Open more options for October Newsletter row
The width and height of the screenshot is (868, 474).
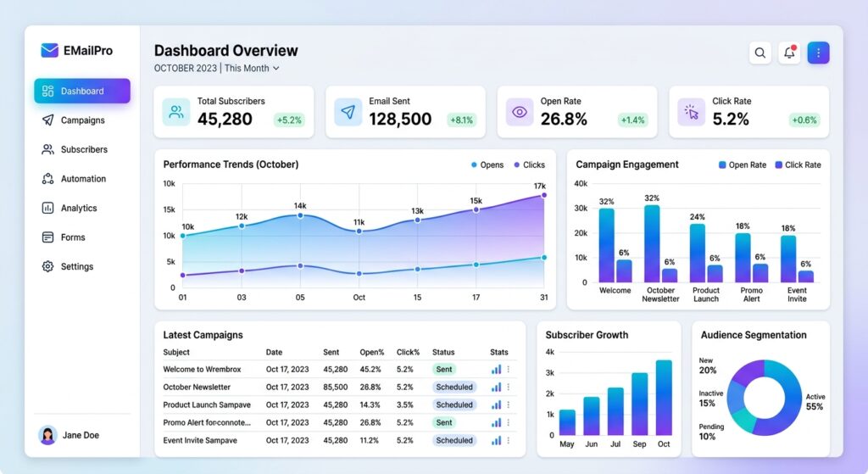click(x=509, y=387)
